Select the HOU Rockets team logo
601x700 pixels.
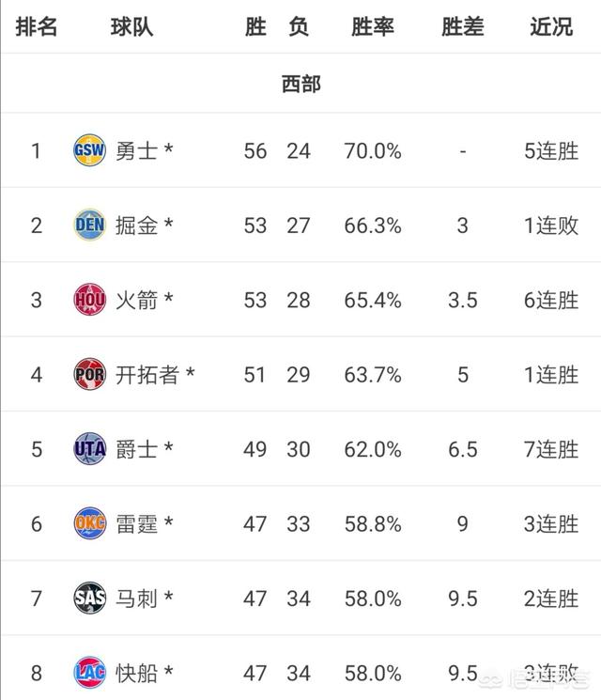[x=90, y=299]
